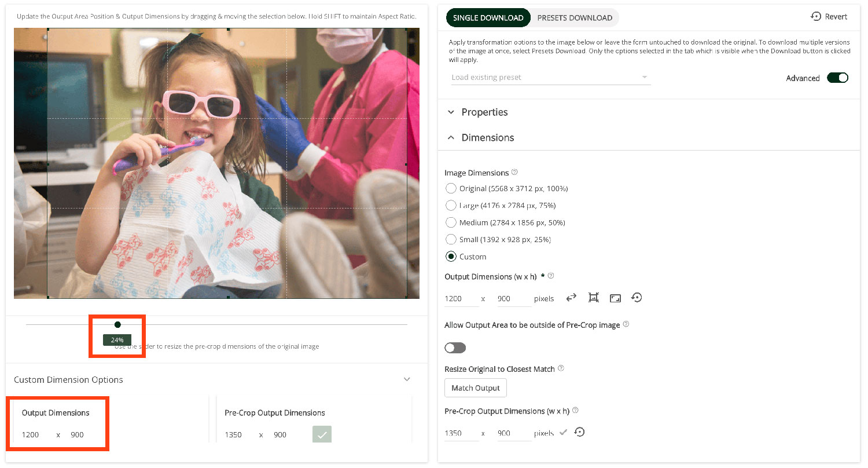The width and height of the screenshot is (868, 468).
Task: Click help icon beside Resize Original to Closest Match
Action: (561, 368)
